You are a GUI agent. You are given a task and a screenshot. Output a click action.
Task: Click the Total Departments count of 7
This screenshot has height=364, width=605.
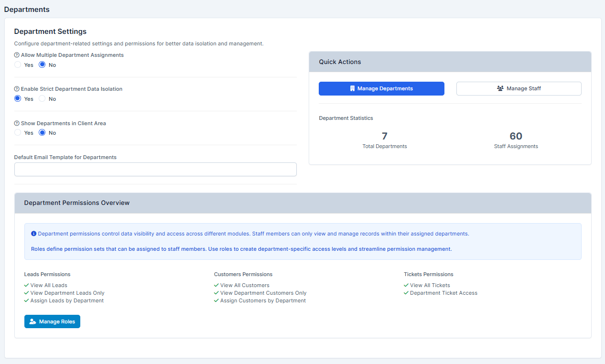(385, 136)
